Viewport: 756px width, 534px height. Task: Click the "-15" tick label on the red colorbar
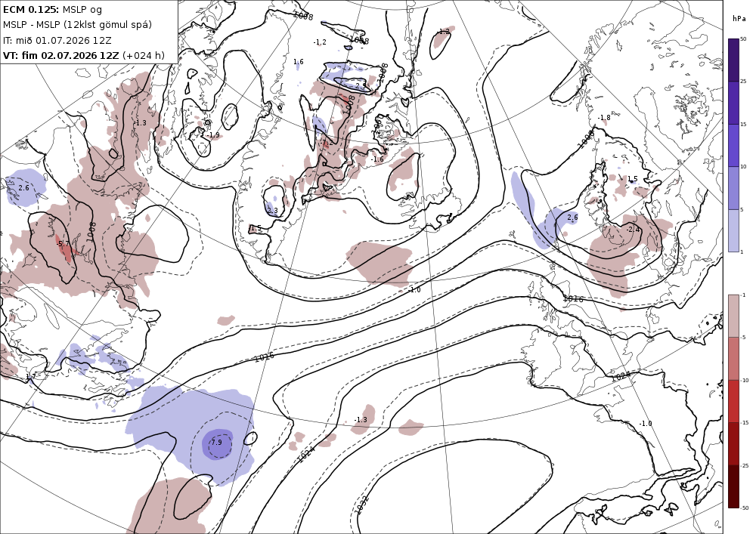point(745,423)
